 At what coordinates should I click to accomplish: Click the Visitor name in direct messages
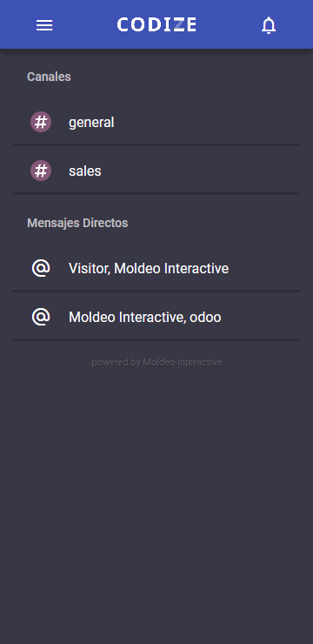(x=90, y=269)
